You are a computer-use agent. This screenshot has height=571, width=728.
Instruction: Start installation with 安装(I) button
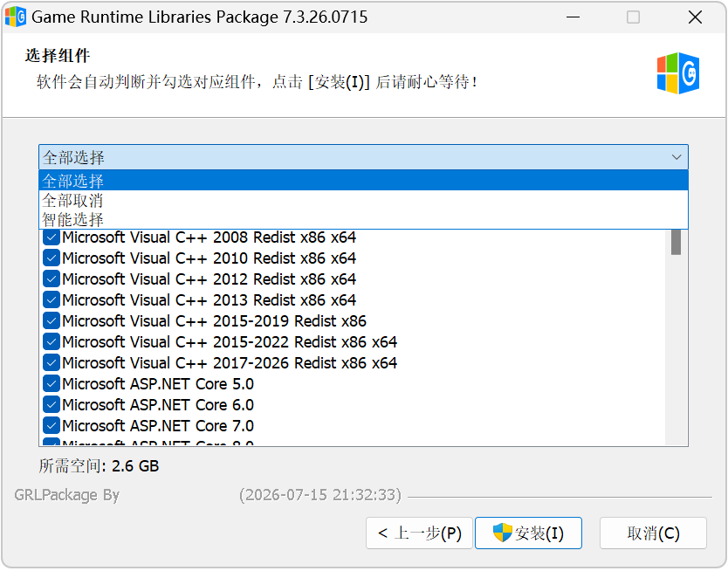click(x=528, y=533)
